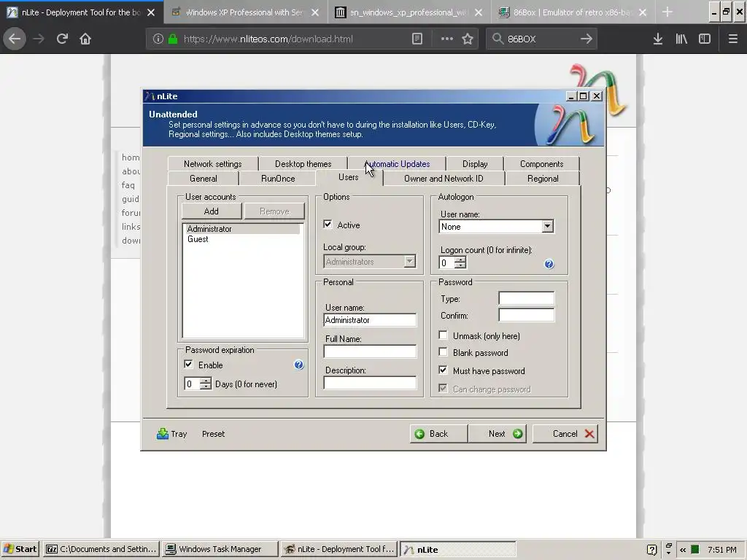Viewport: 747px width, 560px height.
Task: Click Cancel in the nLite dialog
Action: [x=565, y=434]
